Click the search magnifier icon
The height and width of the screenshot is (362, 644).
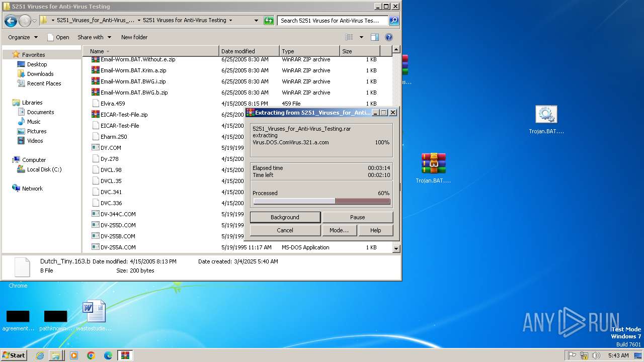pyautogui.click(x=394, y=21)
